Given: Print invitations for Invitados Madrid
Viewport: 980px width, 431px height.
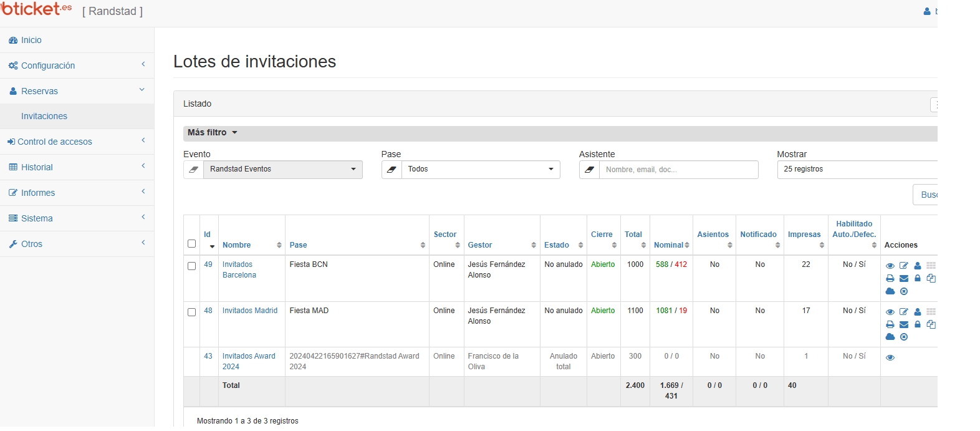Looking at the screenshot, I should click(x=890, y=324).
